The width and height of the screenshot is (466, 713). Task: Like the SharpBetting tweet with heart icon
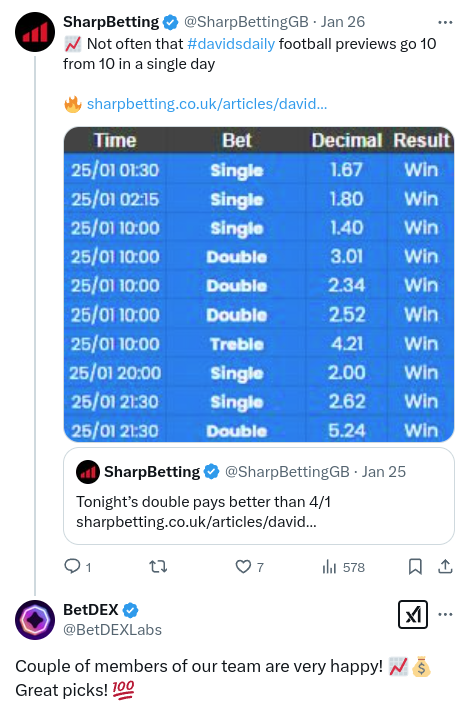click(x=243, y=567)
